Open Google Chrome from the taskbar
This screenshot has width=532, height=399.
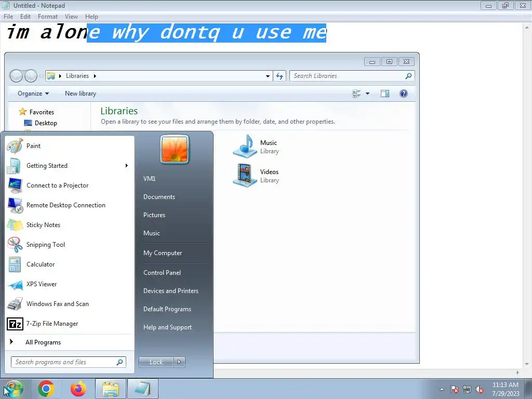[46, 389]
